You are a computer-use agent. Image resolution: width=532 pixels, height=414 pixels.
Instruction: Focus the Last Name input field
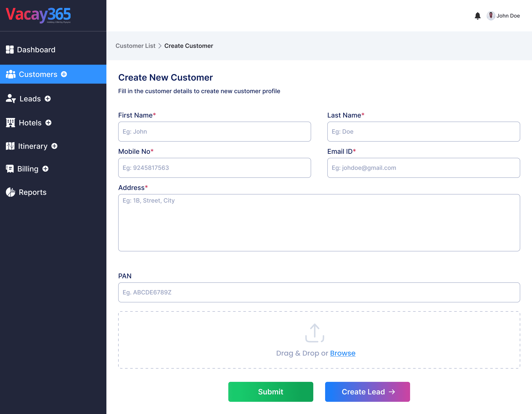(424, 132)
